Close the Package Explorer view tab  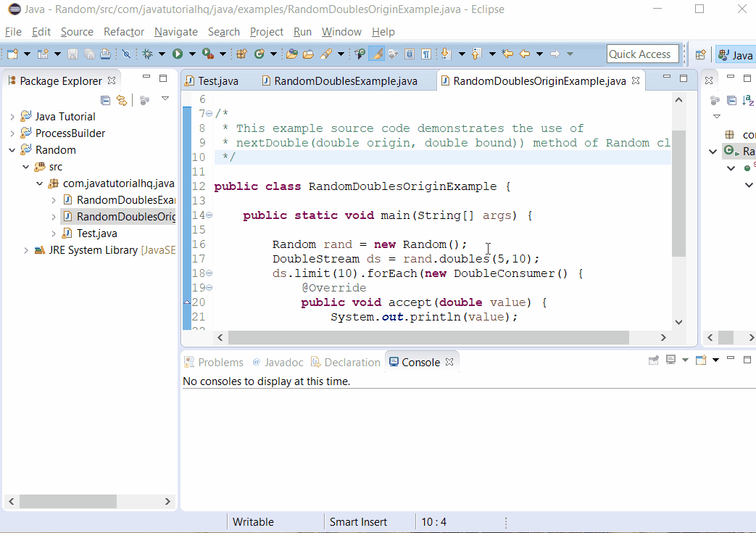112,80
